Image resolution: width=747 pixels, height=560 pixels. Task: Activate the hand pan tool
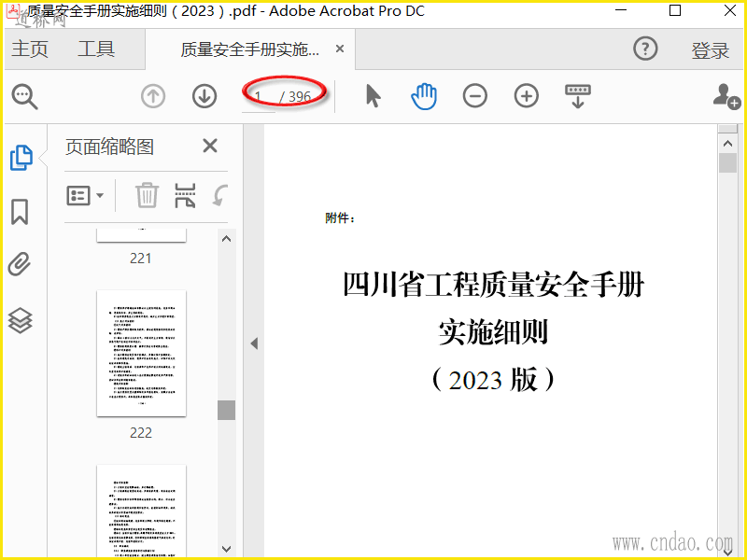click(x=424, y=96)
